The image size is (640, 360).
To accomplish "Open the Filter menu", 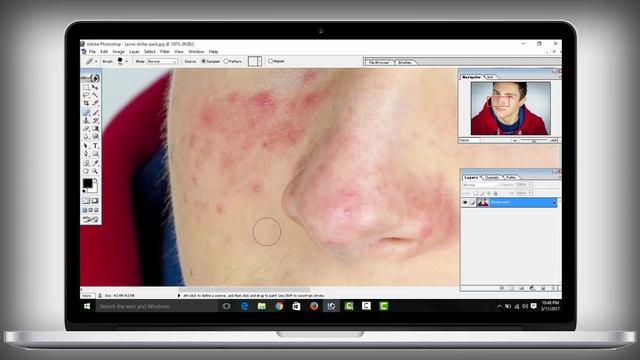I will pos(165,52).
